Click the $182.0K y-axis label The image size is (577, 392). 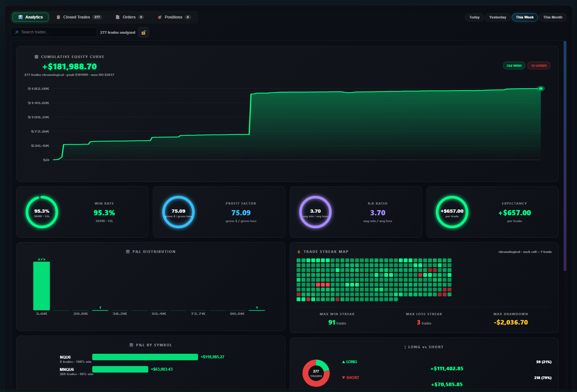coord(39,89)
